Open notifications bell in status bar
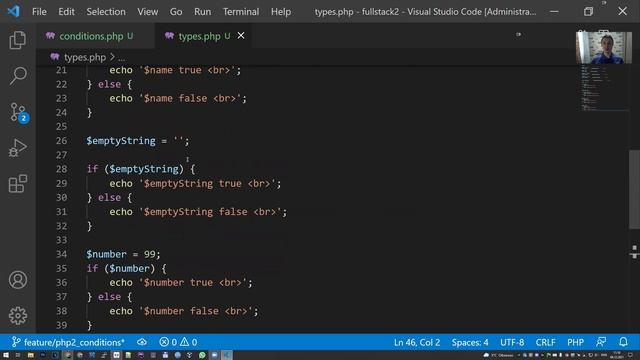The image size is (640, 360). click(623, 342)
